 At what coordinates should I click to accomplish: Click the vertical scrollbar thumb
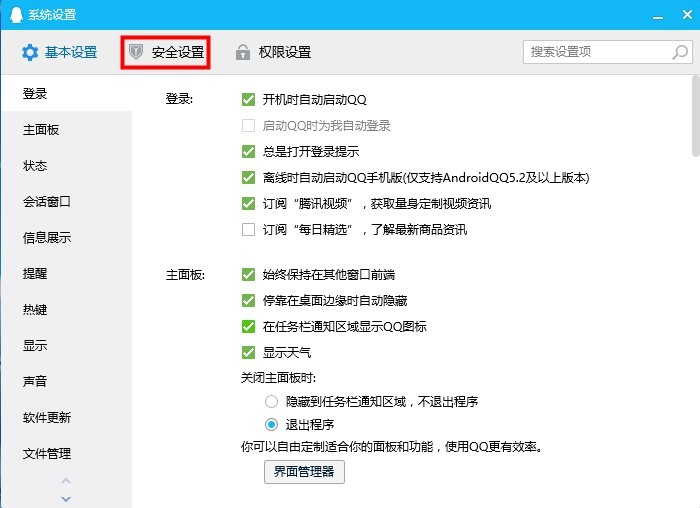coord(696,117)
